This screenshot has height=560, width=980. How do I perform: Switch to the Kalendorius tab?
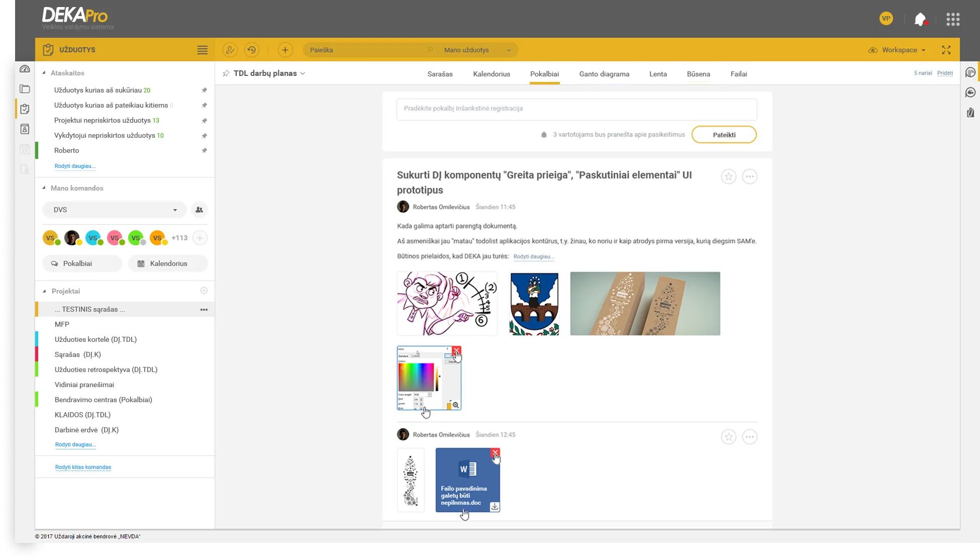(x=492, y=74)
